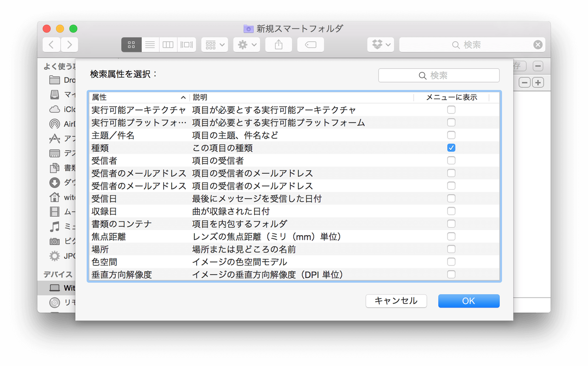
Task: Click description 項目の受信者
Action: point(218,161)
